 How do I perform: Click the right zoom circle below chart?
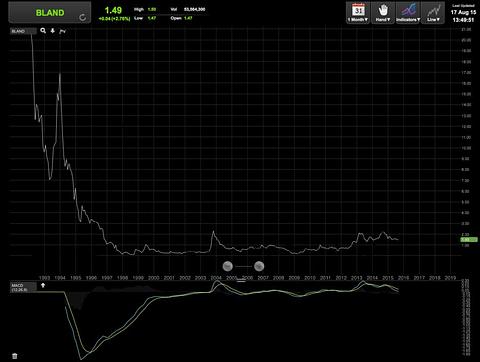point(259,266)
